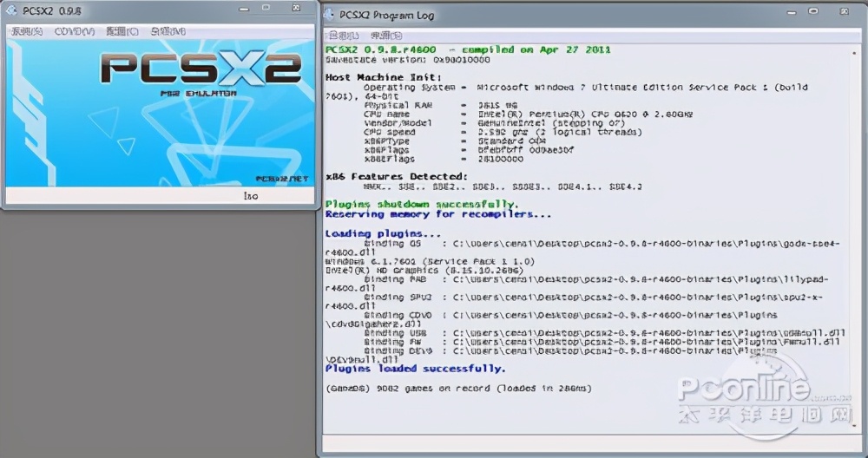This screenshot has height=458, width=868.
Task: Click the x86 Features Detected heading
Action: [397, 177]
